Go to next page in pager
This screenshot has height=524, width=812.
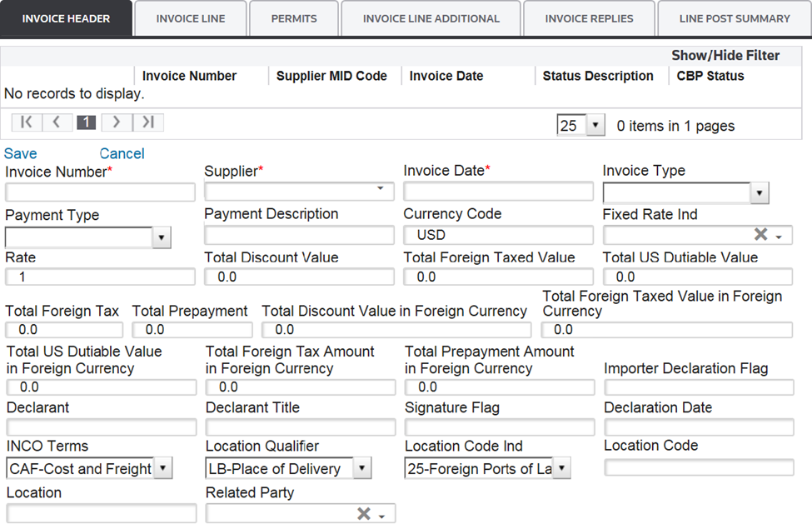117,123
